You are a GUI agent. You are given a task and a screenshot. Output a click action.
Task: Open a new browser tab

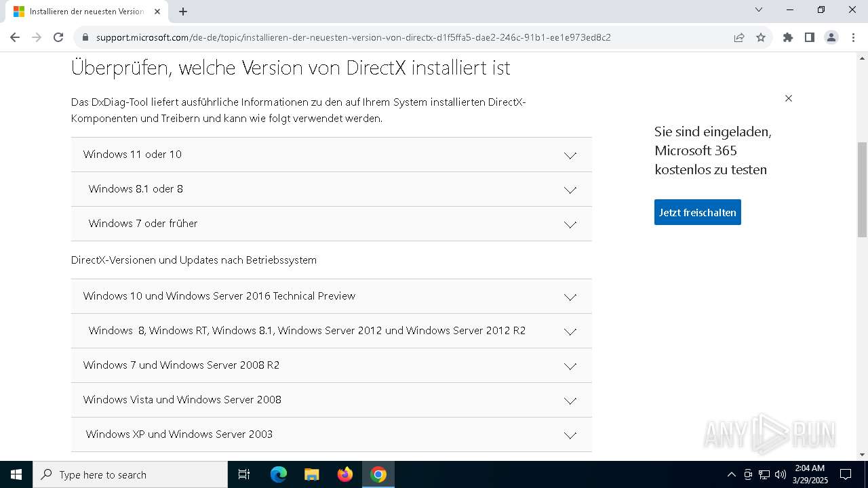coord(183,12)
